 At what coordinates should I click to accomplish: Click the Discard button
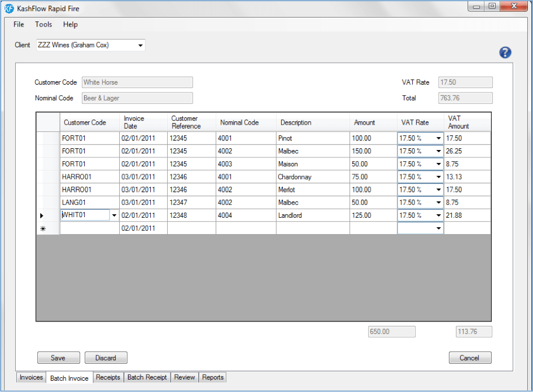click(x=106, y=358)
